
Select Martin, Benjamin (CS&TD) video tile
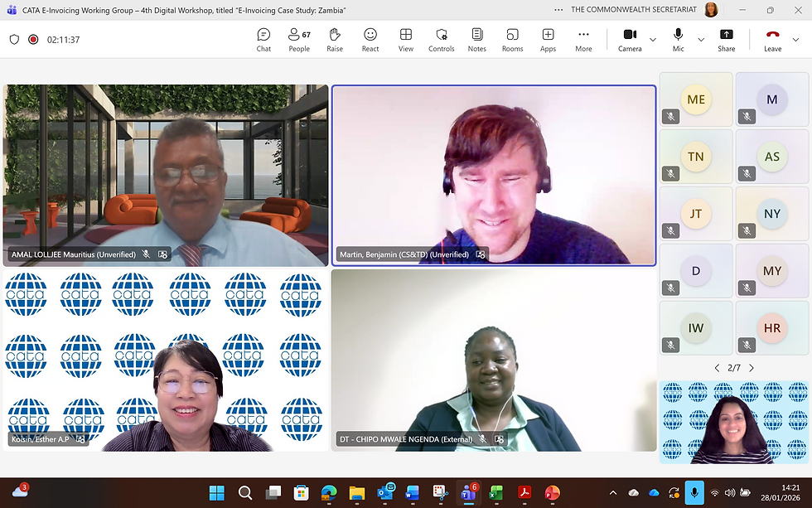[494, 176]
